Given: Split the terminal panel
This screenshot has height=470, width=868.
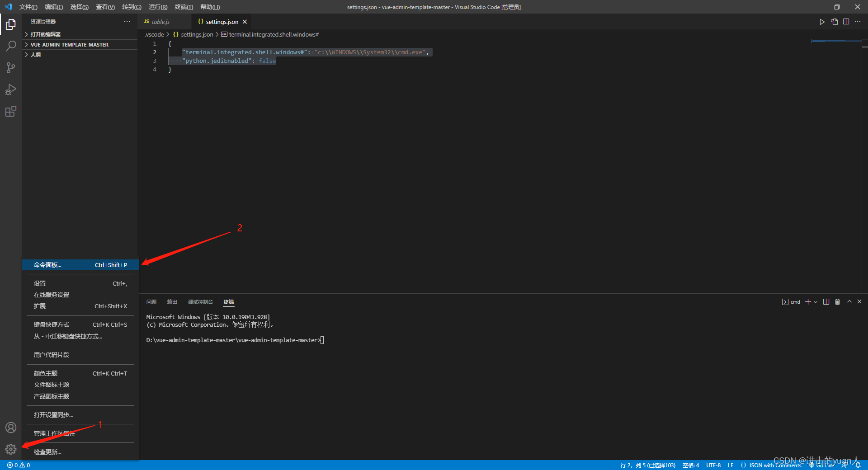Looking at the screenshot, I should coord(826,302).
